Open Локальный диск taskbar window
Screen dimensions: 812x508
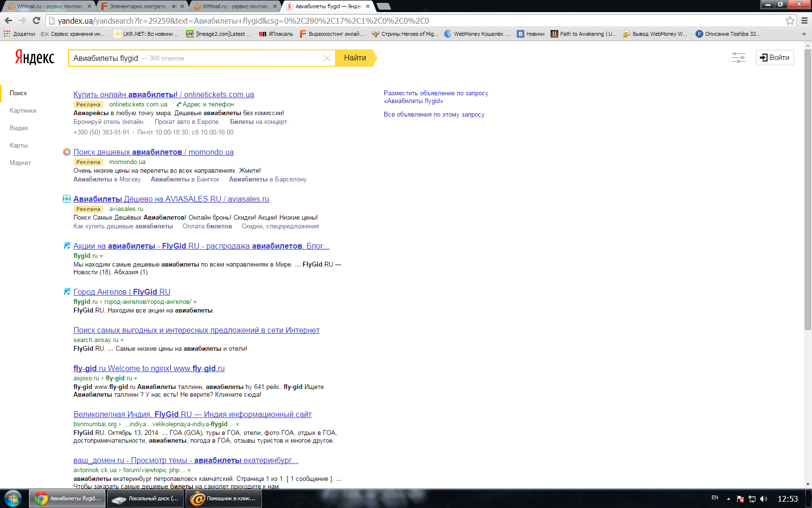(145, 498)
